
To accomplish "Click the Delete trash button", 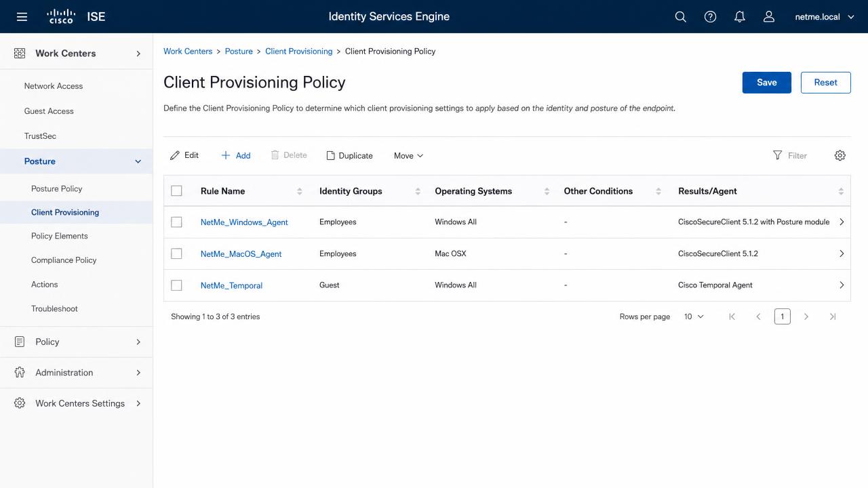I will coord(289,155).
